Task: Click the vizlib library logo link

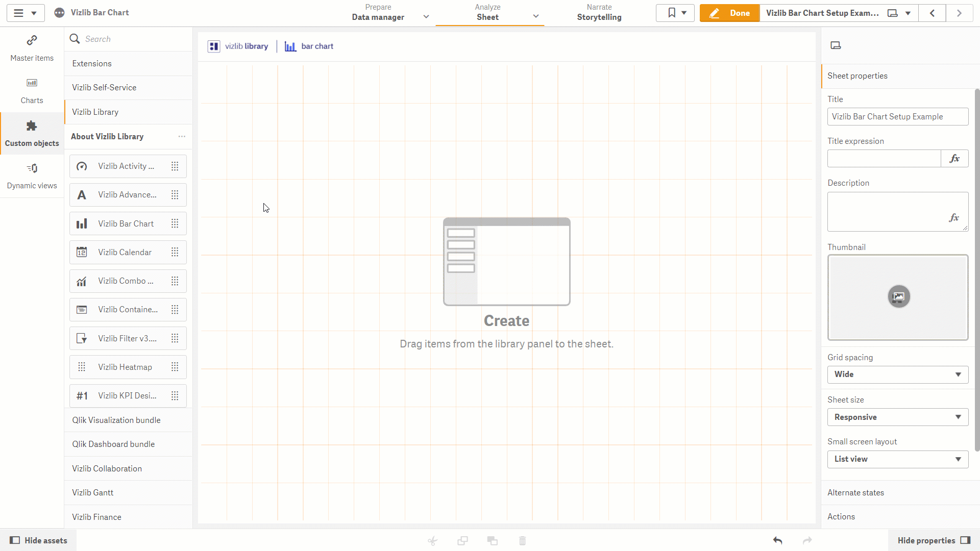Action: pos(238,46)
